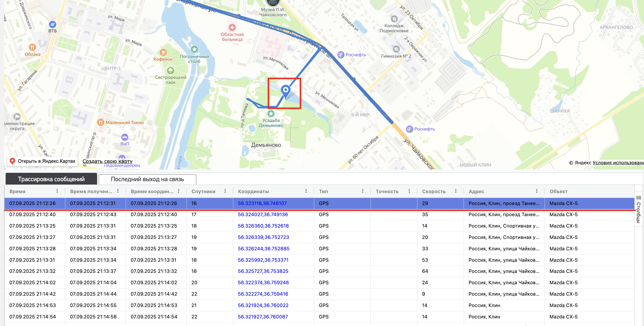644x326 pixels.
Task: Click the Усадьба Демьяново landmark icon
Action: point(271,113)
